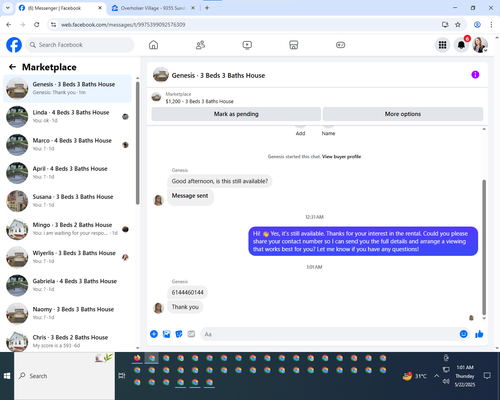The height and width of the screenshot is (400, 500).
Task: Click Mark as pending button
Action: click(236, 114)
